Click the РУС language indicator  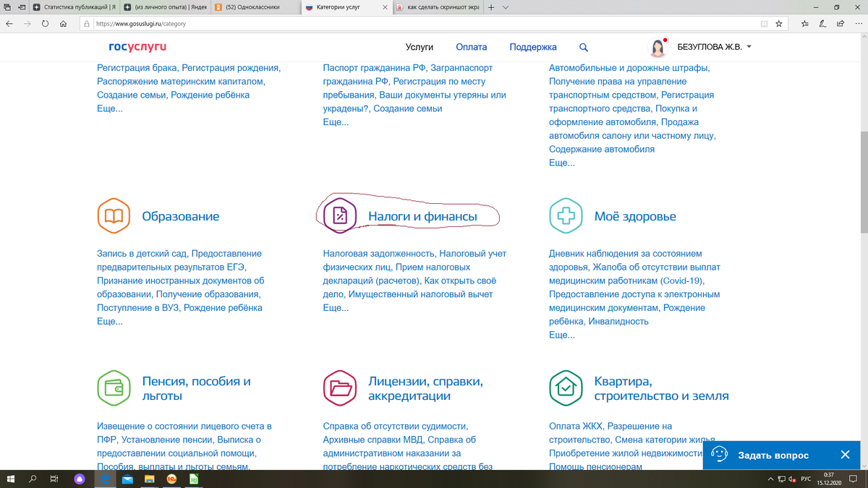[806, 479]
